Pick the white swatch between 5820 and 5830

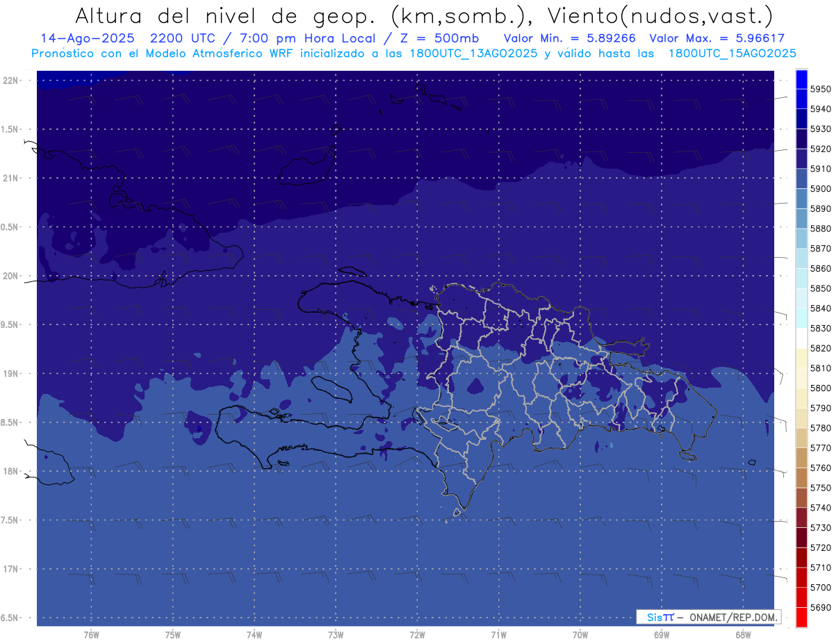(x=801, y=338)
